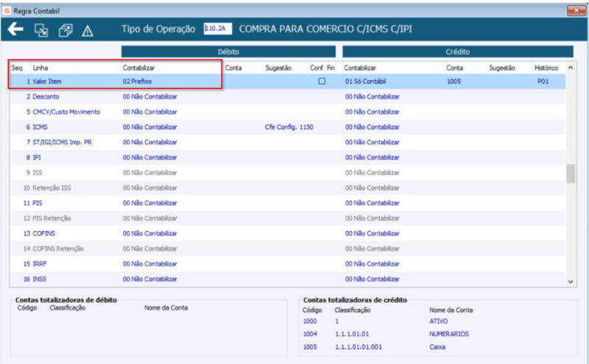Click the Regra Contabil window app icon
Viewport: 589px width, 364px height.
pos(7,11)
